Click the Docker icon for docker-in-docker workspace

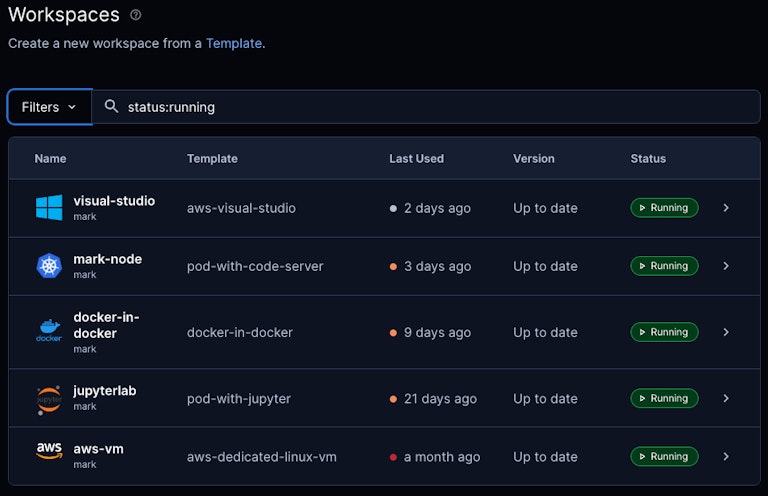tap(49, 332)
